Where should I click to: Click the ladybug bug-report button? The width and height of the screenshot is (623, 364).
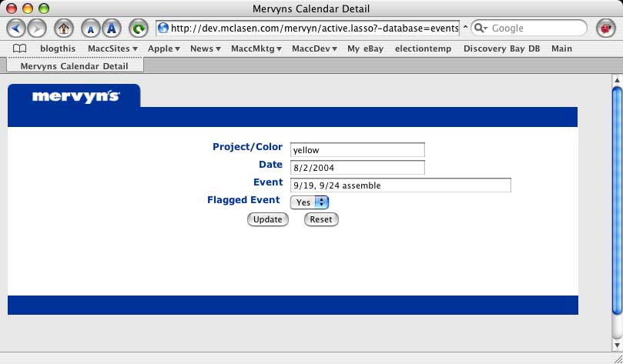[x=606, y=28]
